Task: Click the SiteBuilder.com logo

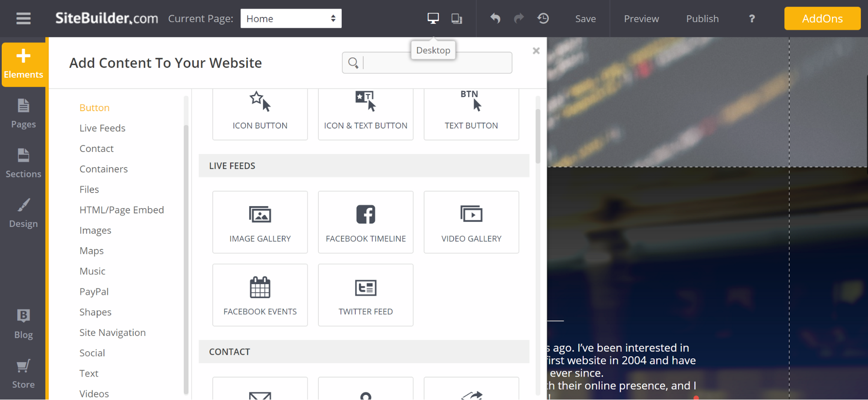Action: pos(106,18)
